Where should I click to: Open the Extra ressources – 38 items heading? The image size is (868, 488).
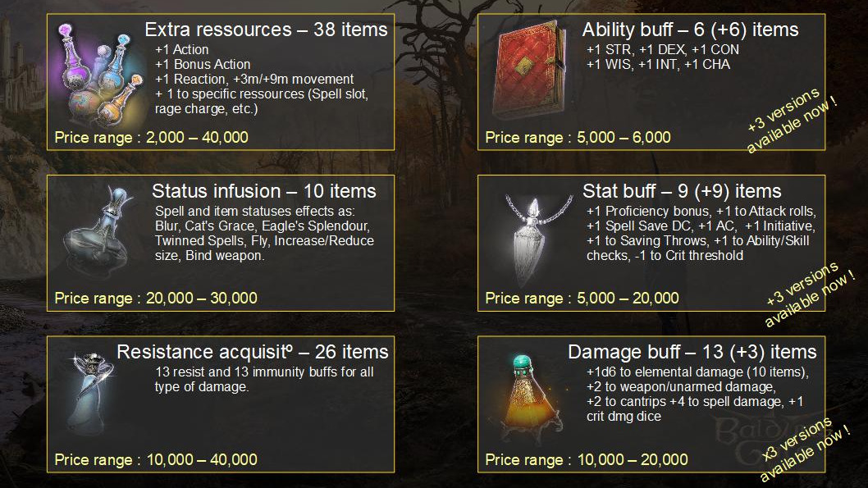point(266,30)
